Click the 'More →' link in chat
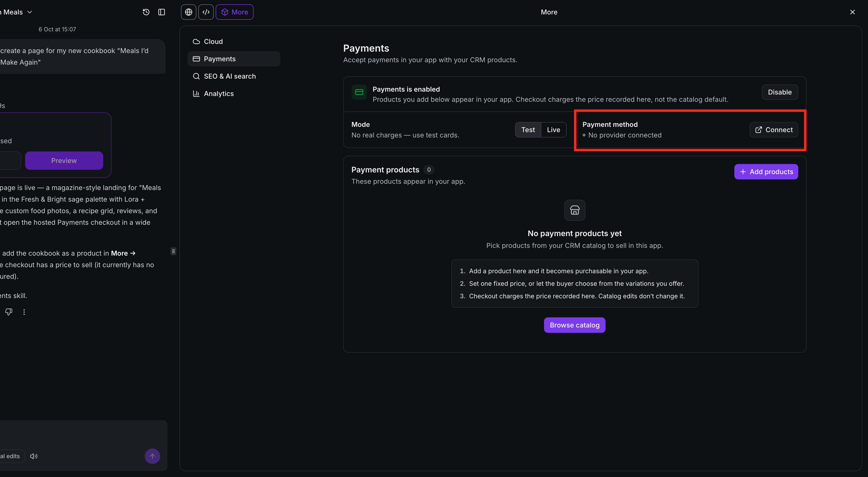The image size is (868, 477). point(123,253)
